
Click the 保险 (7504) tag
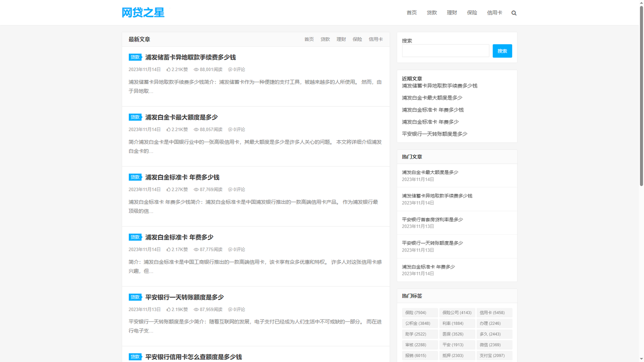click(x=419, y=313)
